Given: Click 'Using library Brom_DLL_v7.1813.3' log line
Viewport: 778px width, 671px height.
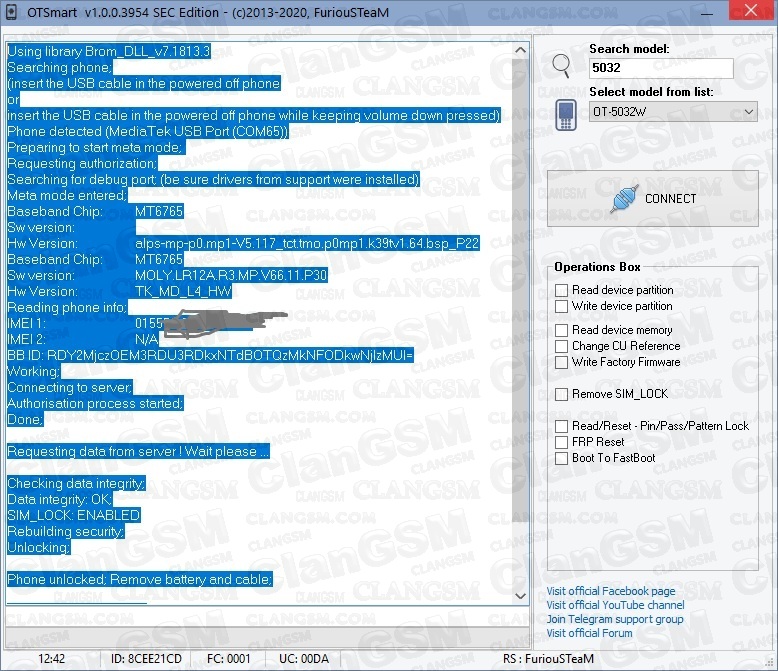Looking at the screenshot, I should (109, 51).
